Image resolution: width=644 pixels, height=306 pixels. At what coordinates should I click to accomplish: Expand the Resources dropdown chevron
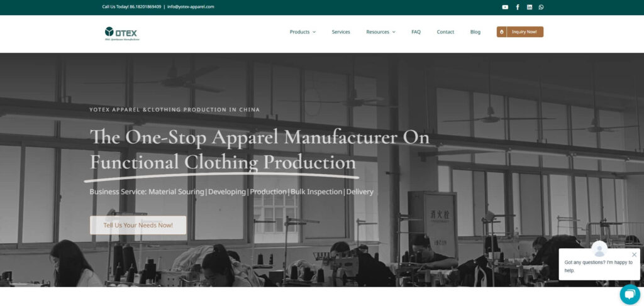(394, 32)
